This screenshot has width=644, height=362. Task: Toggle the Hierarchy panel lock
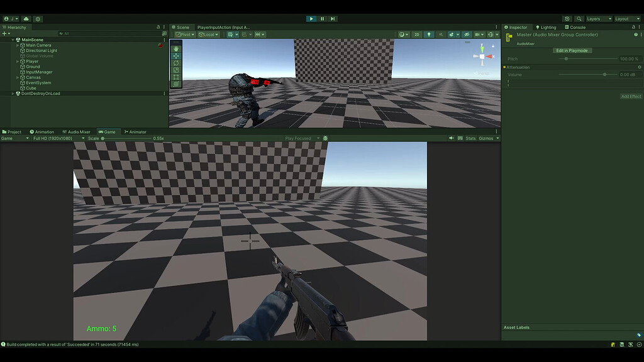158,27
